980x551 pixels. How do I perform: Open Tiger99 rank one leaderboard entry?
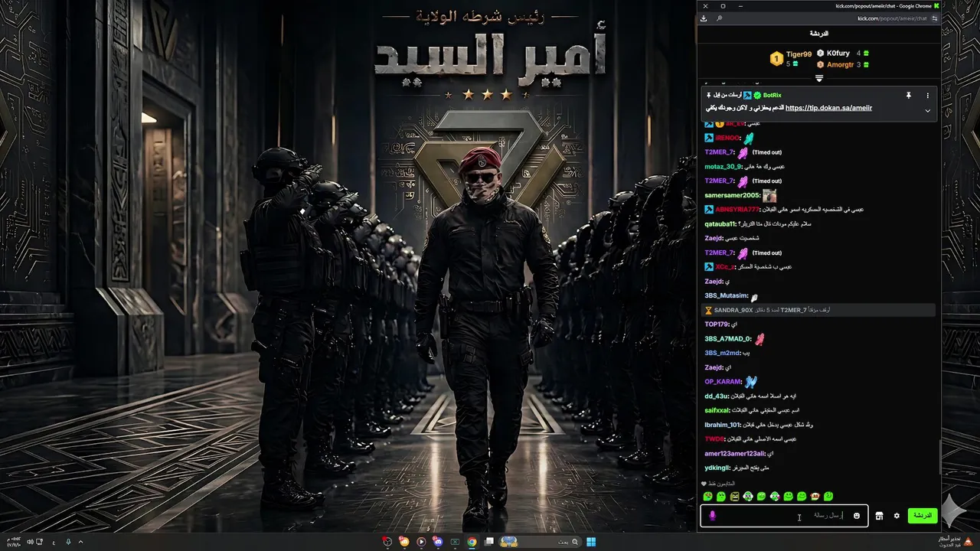point(790,58)
